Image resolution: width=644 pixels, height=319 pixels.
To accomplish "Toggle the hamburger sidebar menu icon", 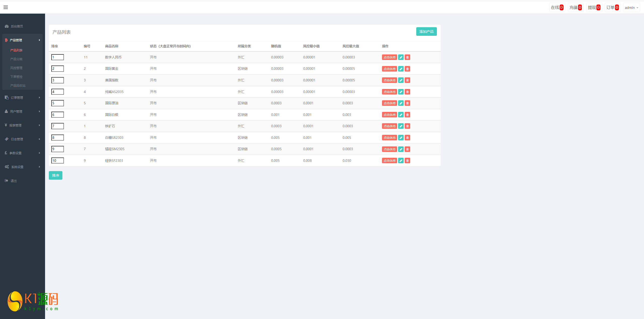I will [x=6, y=7].
